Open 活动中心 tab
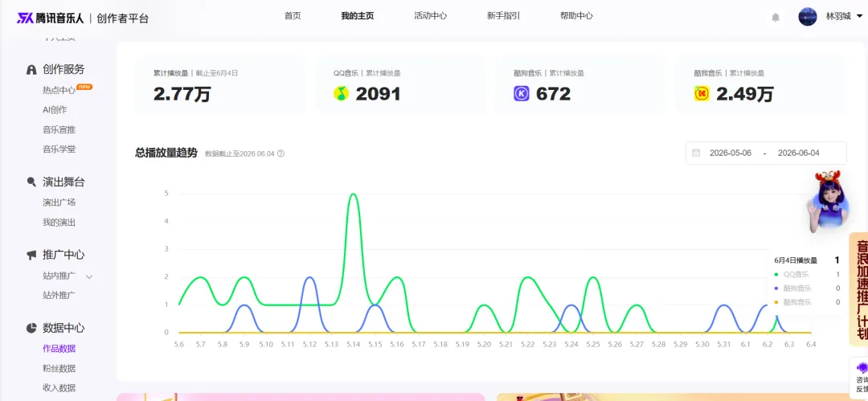This screenshot has width=868, height=401. pos(430,15)
